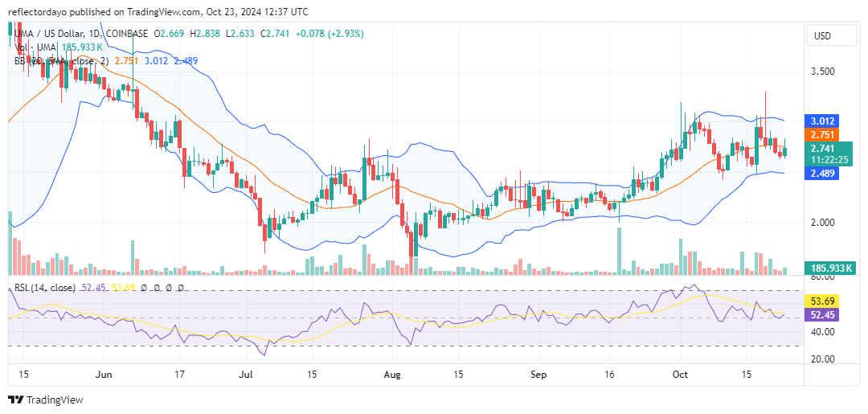Screen dimensions: 868x414
Task: Click the Sep date label on time axis
Action: pyautogui.click(x=538, y=375)
